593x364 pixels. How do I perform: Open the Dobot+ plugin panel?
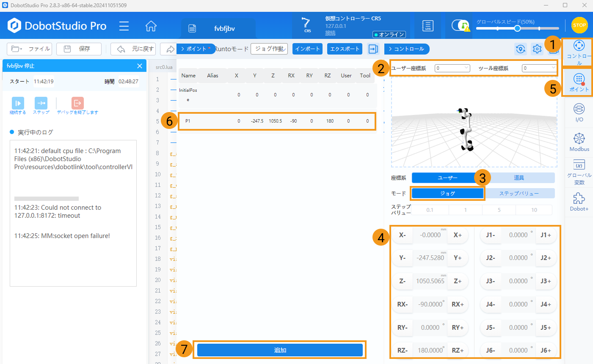point(579,202)
